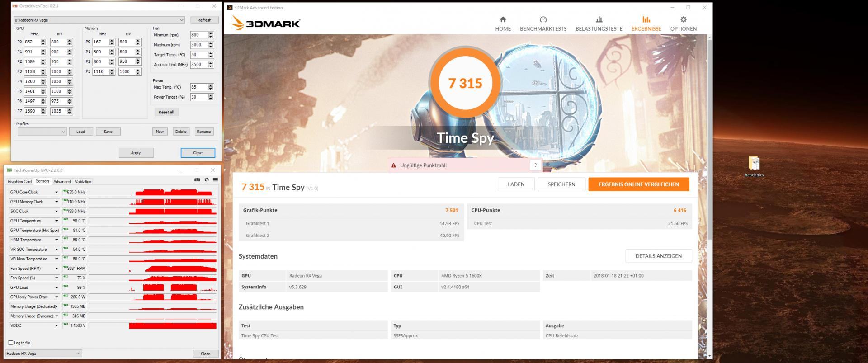The height and width of the screenshot is (363, 868).
Task: Click Apply in OverdriveNTool
Action: pyautogui.click(x=136, y=153)
